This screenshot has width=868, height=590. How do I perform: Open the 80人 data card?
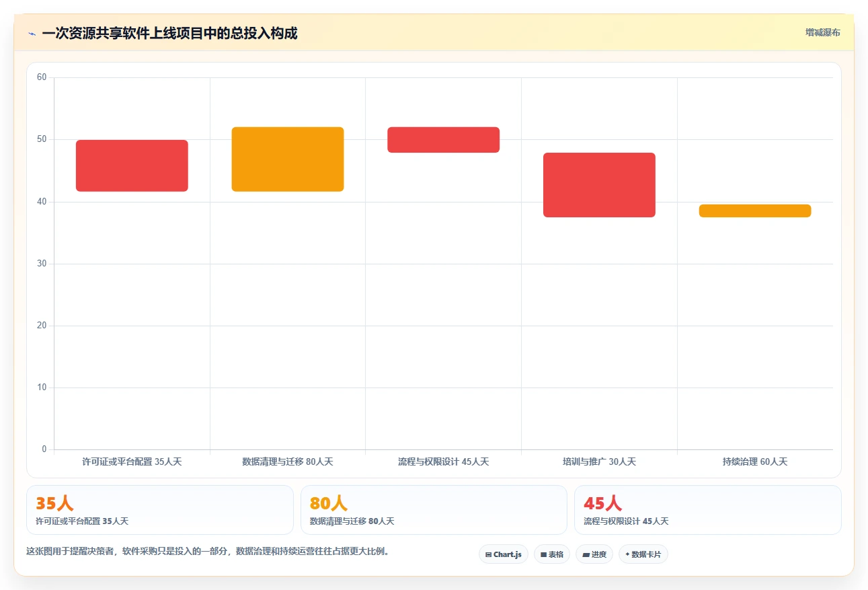pos(434,510)
